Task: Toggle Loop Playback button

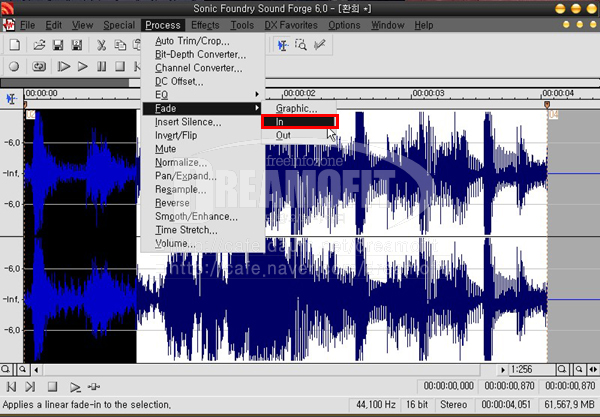Action: pos(38,67)
